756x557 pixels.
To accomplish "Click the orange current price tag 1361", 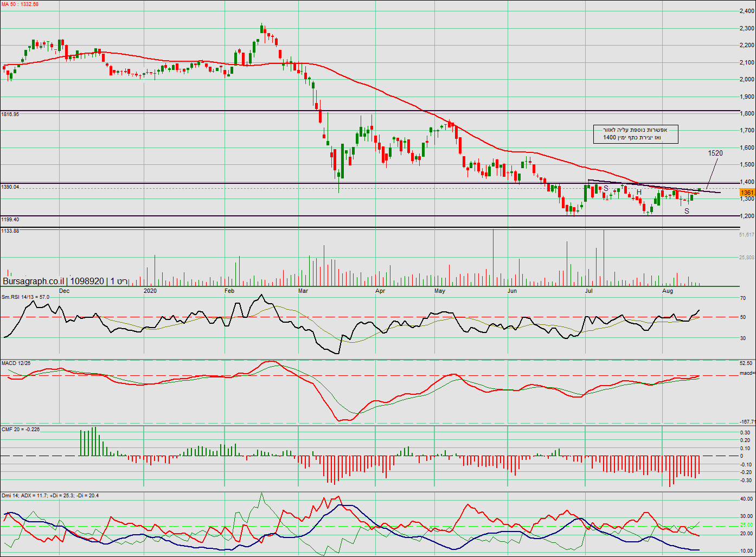I will coord(747,193).
